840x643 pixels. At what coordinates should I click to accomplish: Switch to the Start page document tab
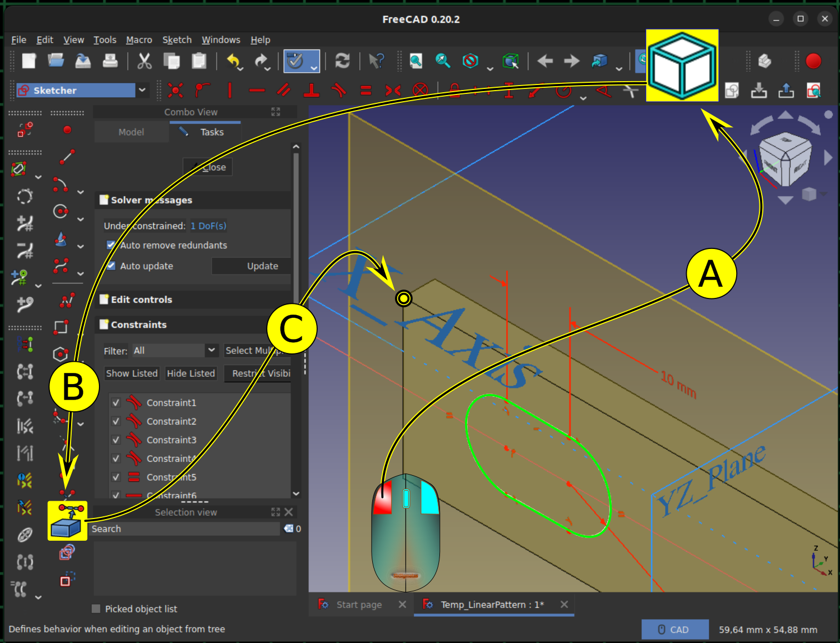coord(359,605)
